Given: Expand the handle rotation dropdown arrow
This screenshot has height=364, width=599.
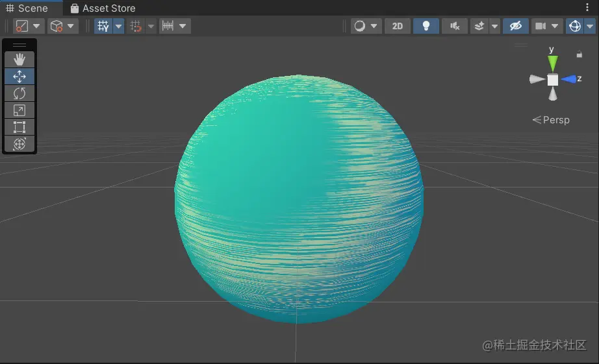Looking at the screenshot, I should pyautogui.click(x=71, y=26).
